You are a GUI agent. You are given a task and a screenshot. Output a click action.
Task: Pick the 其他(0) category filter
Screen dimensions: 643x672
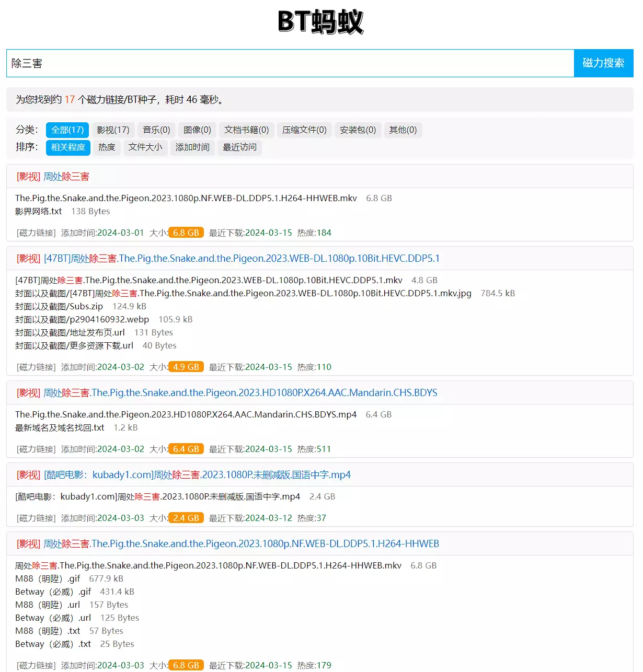(x=403, y=130)
